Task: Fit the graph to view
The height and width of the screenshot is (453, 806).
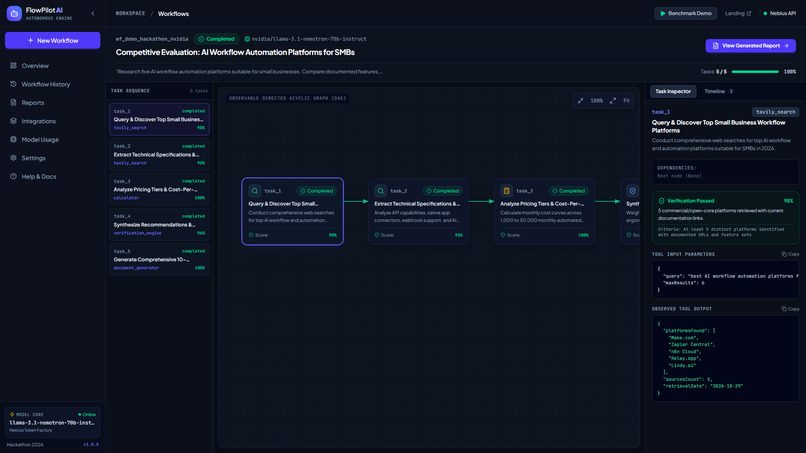Action: [626, 101]
